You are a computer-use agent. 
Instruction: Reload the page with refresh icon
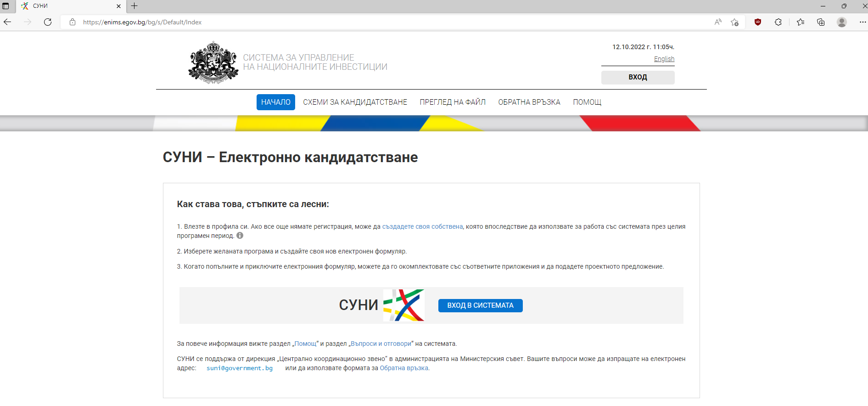(x=48, y=22)
